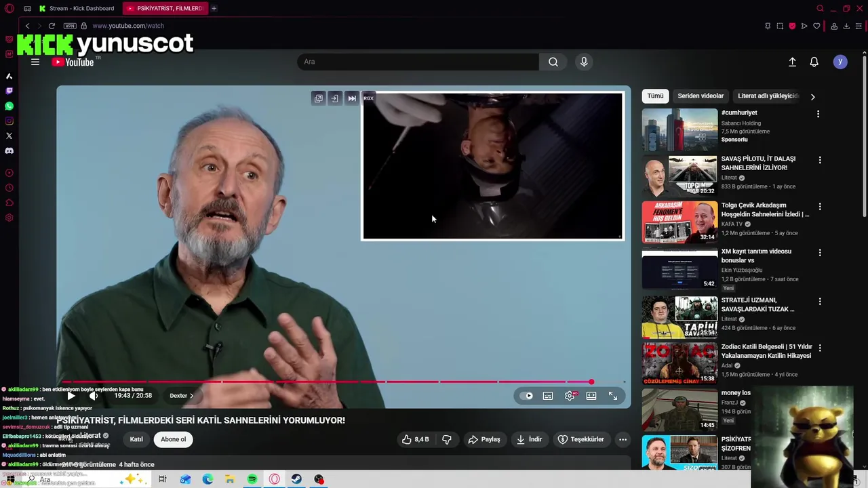Click the VPN badge in the address bar
Screen dimensions: 868x488
coord(70,26)
